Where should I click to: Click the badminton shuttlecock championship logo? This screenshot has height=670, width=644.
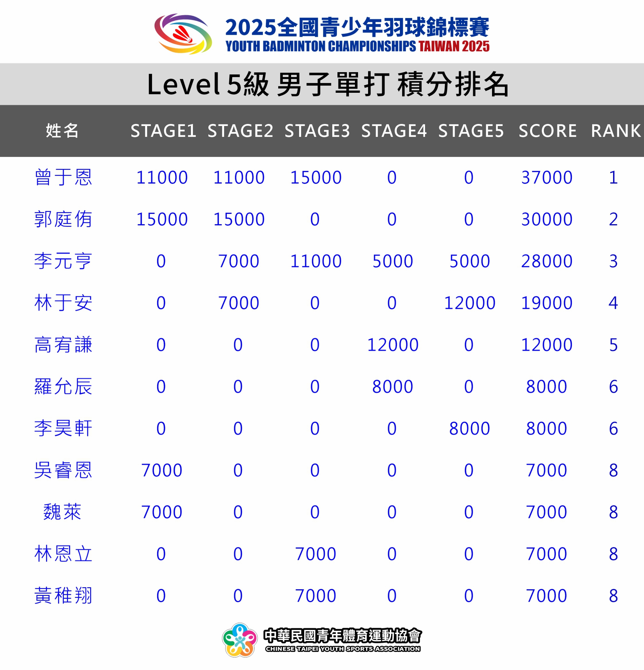[x=183, y=33]
